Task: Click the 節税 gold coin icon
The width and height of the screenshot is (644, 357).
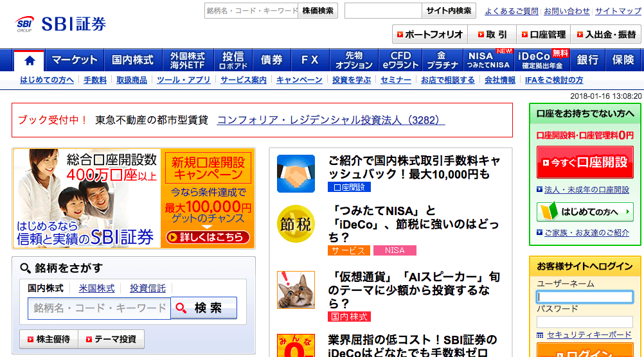Action: (296, 223)
